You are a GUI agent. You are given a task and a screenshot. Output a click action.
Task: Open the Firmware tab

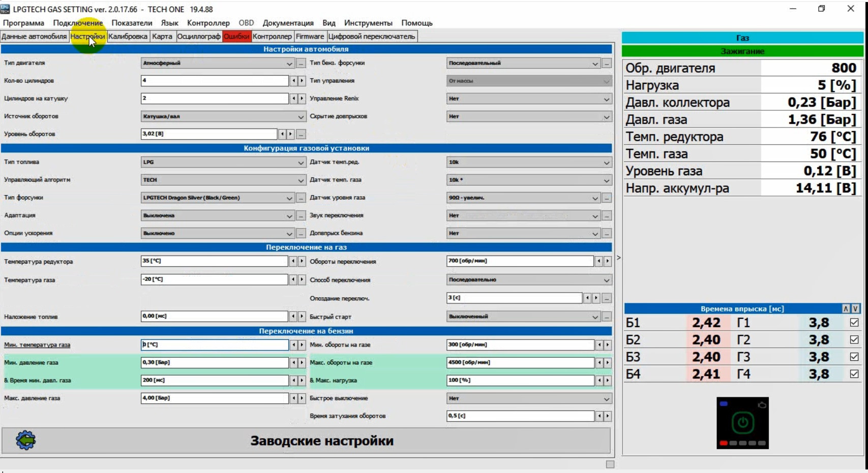point(310,36)
